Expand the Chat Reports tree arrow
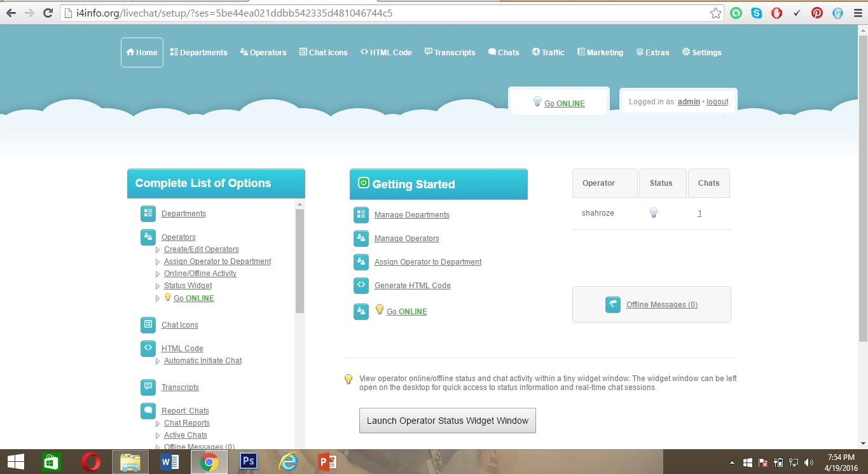Screen dimensions: 868x474 coord(158,424)
